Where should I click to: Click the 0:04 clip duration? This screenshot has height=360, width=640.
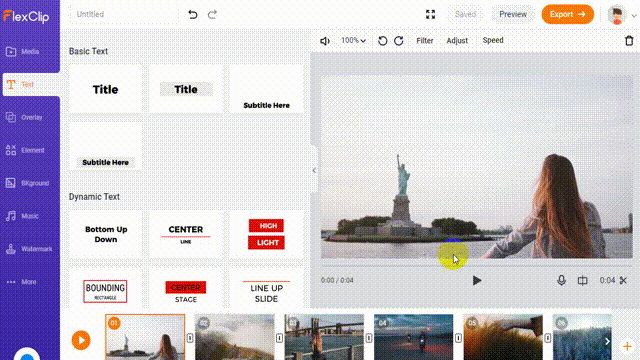[x=607, y=280]
